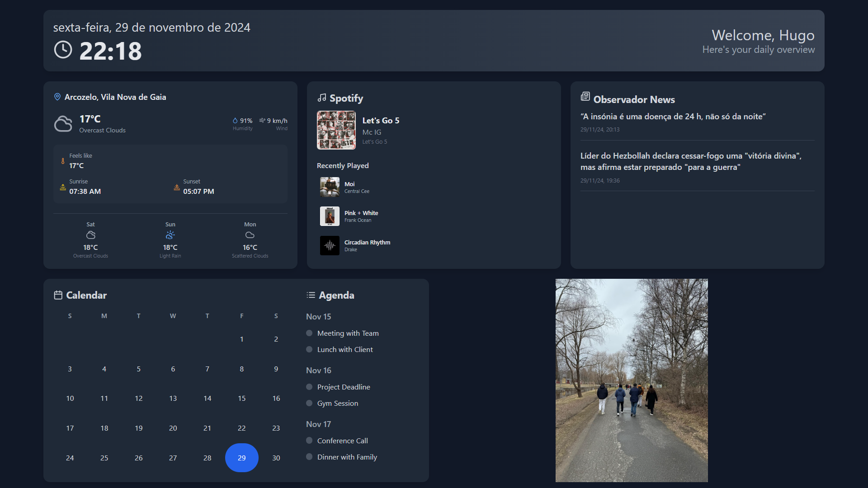
Task: Click Sunday's light rain forecast icon
Action: point(170,235)
